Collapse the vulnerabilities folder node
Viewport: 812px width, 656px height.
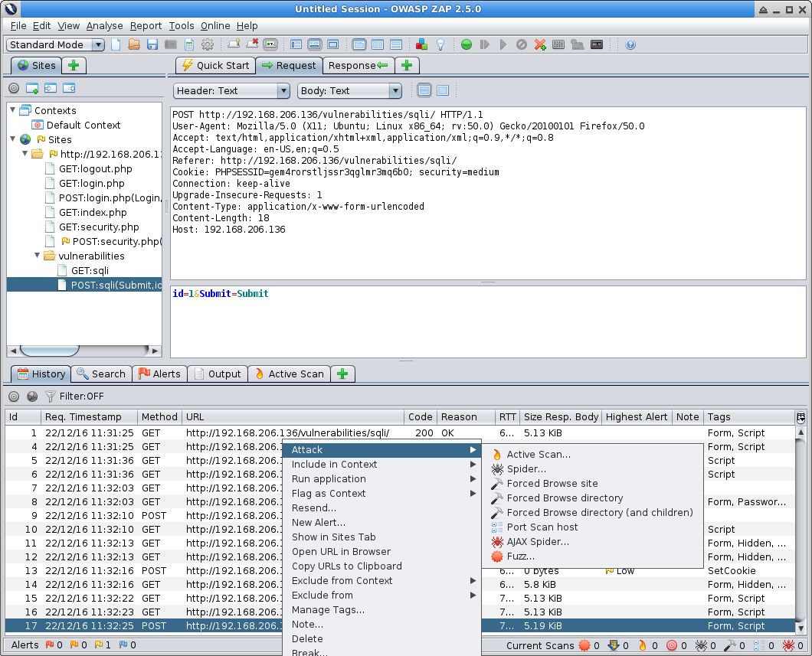pyautogui.click(x=38, y=256)
